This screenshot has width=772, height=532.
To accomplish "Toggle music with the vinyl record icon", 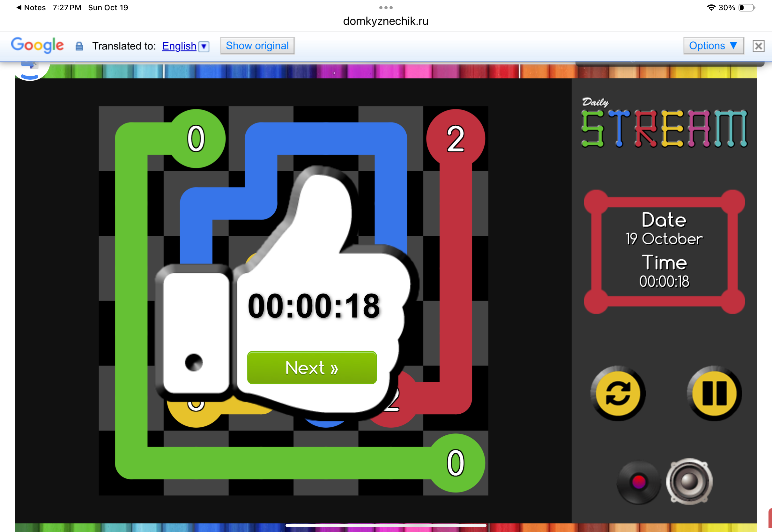I will click(x=638, y=482).
